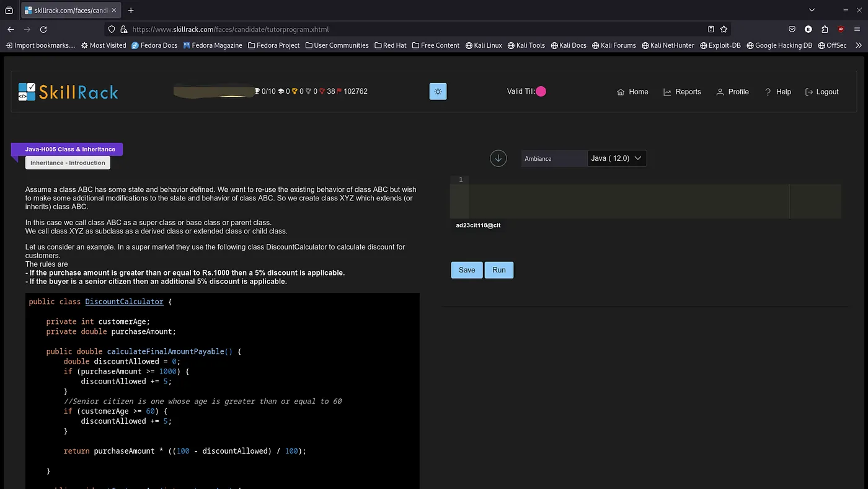Open Profile in SkillRack menu
868x489 pixels.
tap(732, 92)
